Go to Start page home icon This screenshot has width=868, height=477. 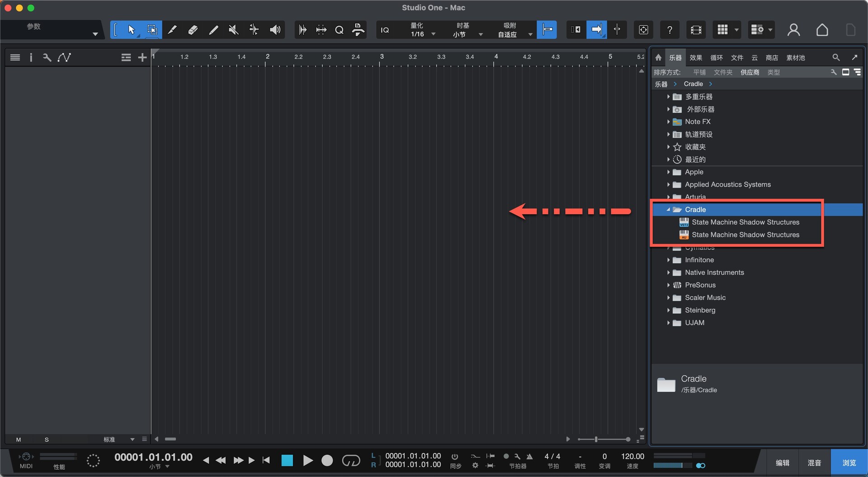pyautogui.click(x=822, y=30)
